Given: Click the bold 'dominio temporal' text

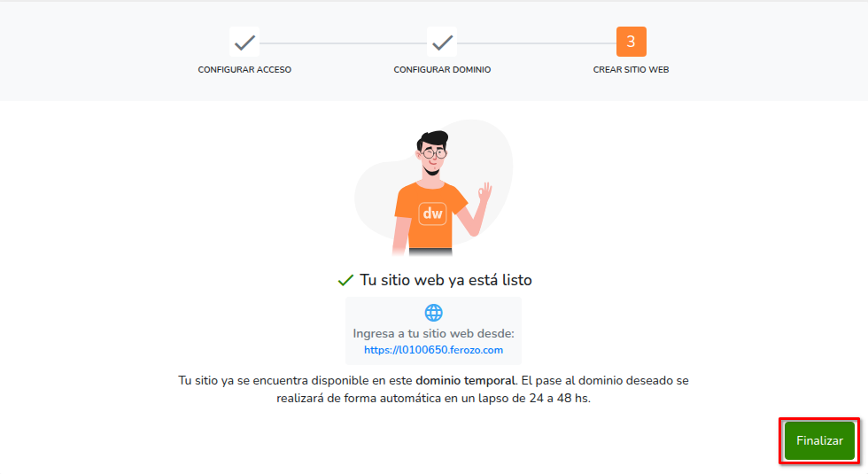Looking at the screenshot, I should (x=465, y=381).
